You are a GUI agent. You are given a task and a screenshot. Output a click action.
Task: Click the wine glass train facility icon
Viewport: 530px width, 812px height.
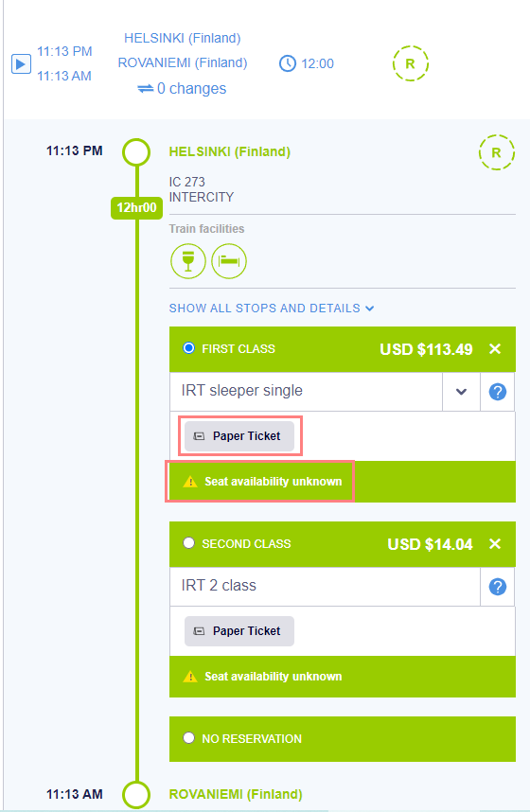pos(188,261)
